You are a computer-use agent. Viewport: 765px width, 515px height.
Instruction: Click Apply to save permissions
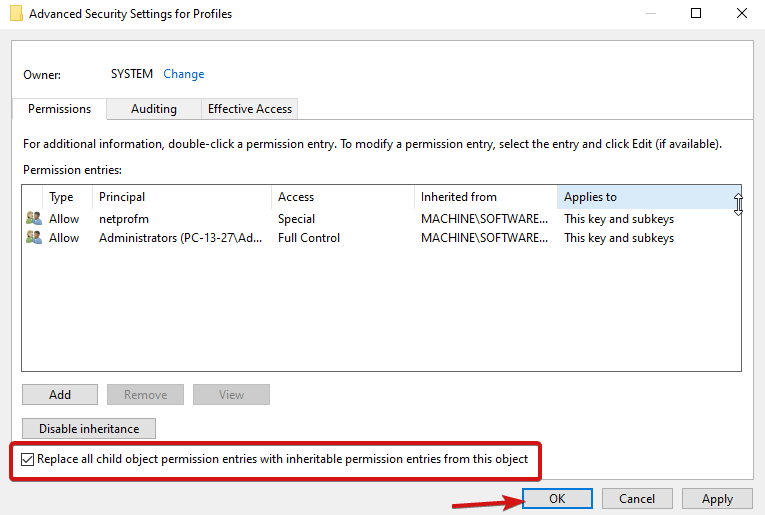(717, 498)
